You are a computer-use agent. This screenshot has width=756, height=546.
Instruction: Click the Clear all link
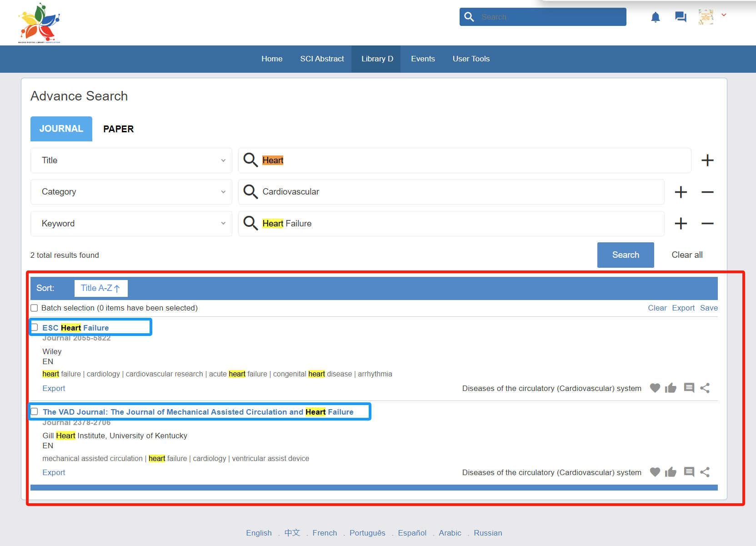click(x=687, y=255)
